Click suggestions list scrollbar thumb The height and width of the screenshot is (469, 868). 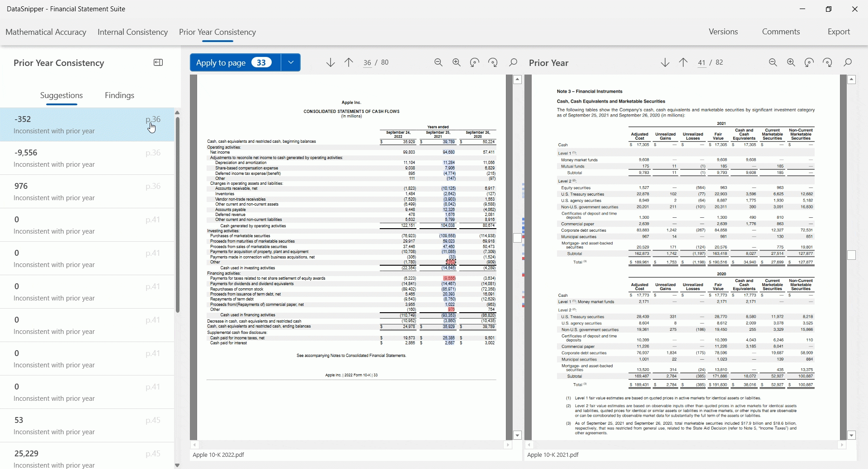coord(178,215)
